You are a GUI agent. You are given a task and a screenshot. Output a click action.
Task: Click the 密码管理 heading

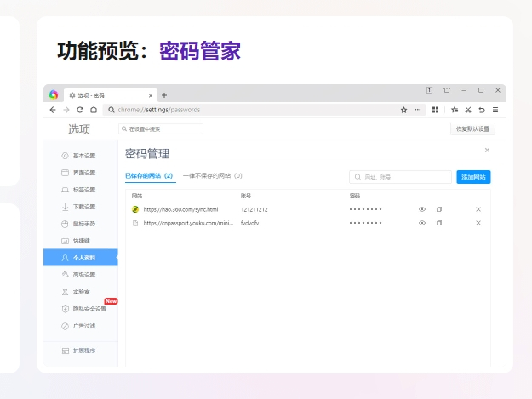[147, 154]
